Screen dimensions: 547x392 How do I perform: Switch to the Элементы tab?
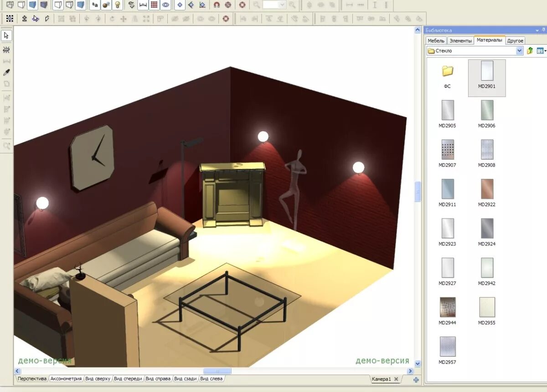pyautogui.click(x=460, y=41)
